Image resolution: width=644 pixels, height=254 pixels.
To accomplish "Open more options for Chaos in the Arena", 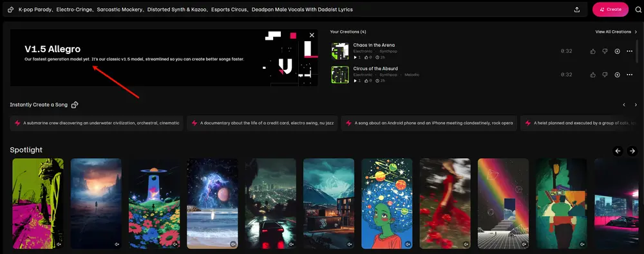I will (x=629, y=51).
